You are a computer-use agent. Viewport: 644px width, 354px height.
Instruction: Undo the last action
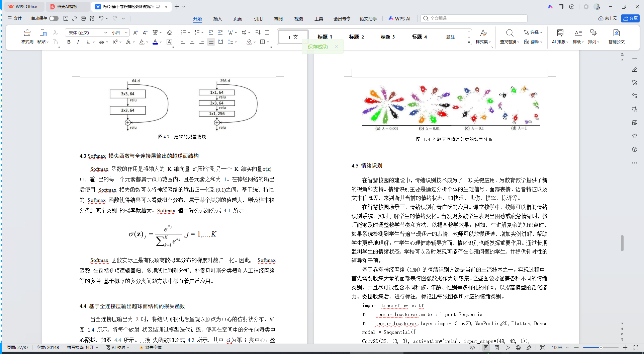[x=101, y=18]
